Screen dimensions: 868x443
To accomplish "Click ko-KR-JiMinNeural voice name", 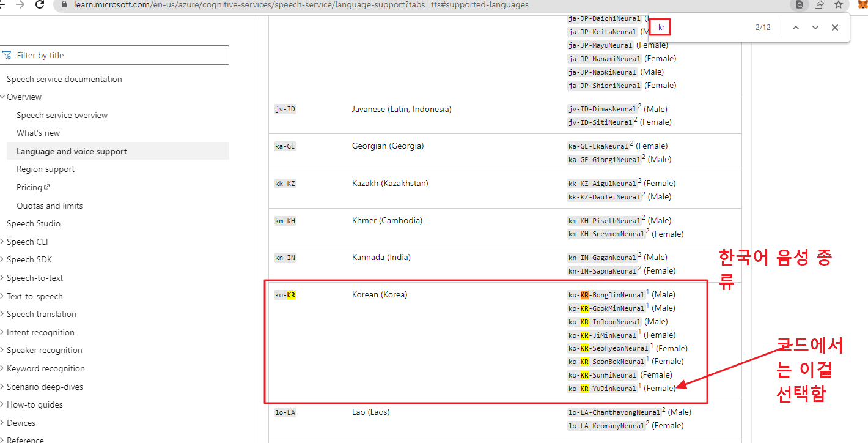I will tap(603, 335).
